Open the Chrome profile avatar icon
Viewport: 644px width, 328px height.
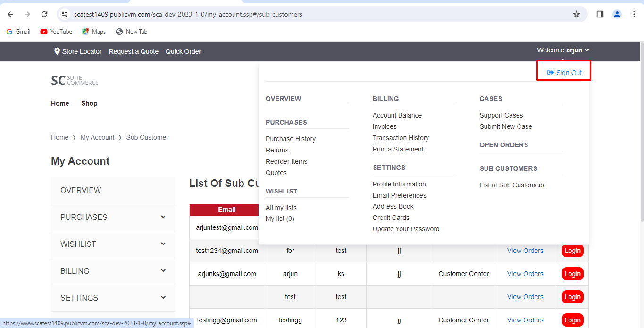pos(617,14)
